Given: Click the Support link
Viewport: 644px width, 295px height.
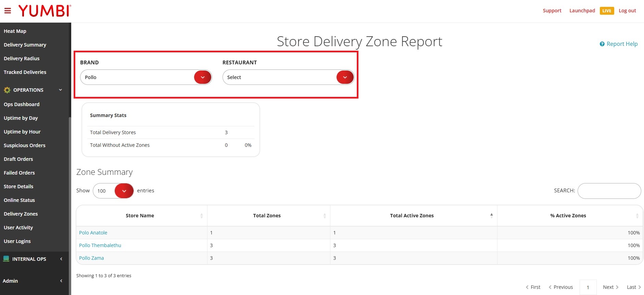Looking at the screenshot, I should [552, 11].
